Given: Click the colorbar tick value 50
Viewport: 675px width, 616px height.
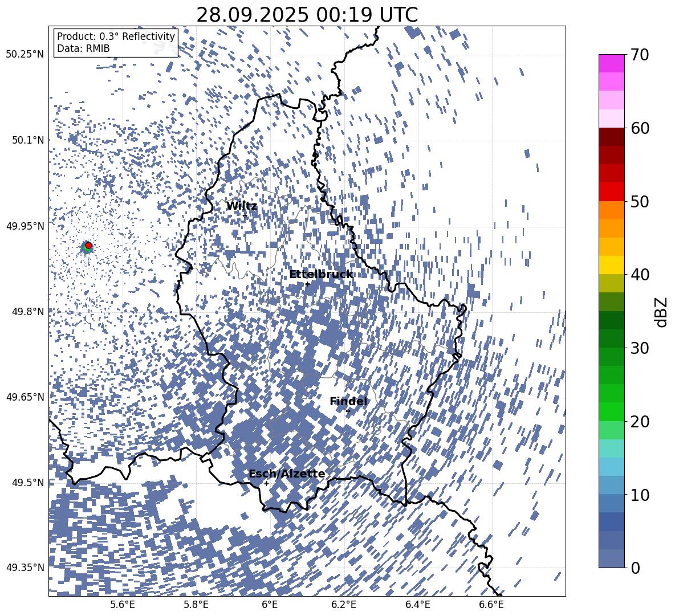Looking at the screenshot, I should pos(640,202).
